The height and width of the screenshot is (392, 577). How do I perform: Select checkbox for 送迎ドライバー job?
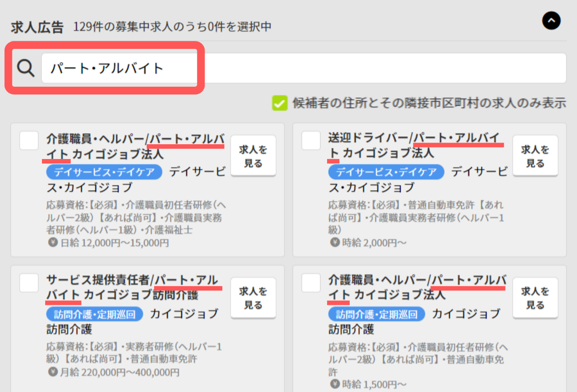point(311,141)
